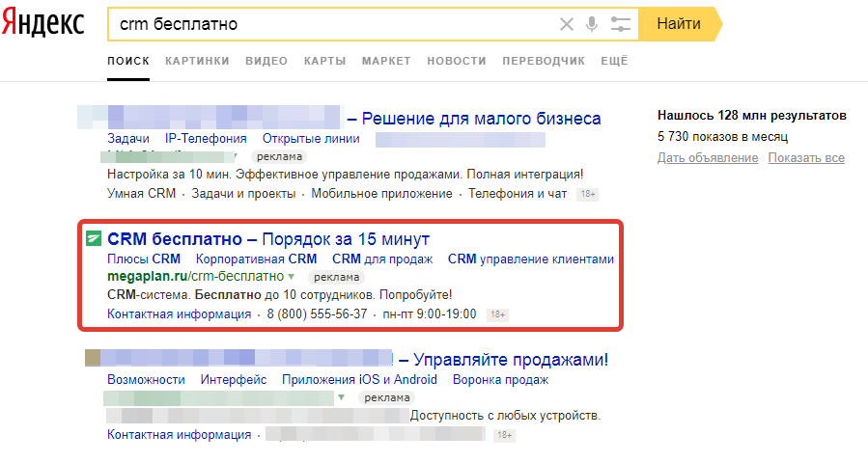Open Контактная информация of megaplan ad

point(180,314)
